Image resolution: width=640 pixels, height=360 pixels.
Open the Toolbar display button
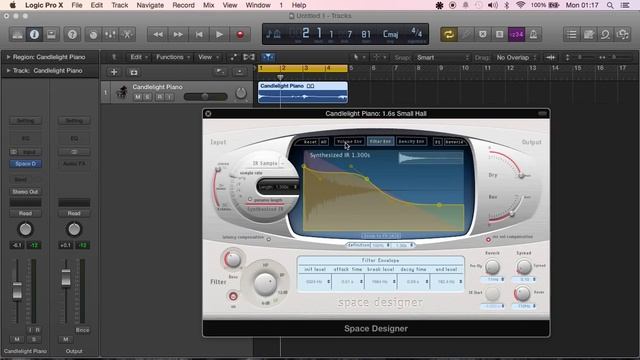[x=51, y=35]
